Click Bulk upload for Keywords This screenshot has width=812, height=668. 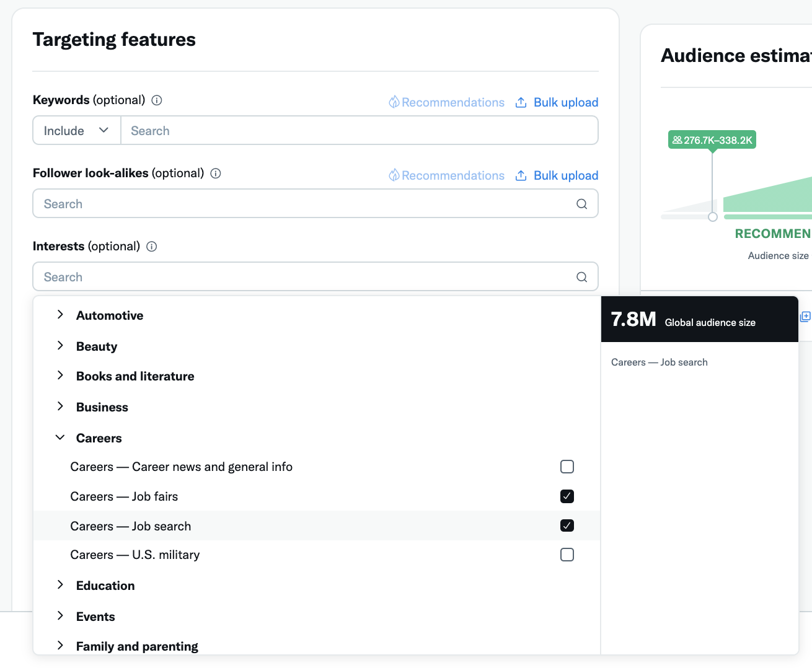[557, 102]
